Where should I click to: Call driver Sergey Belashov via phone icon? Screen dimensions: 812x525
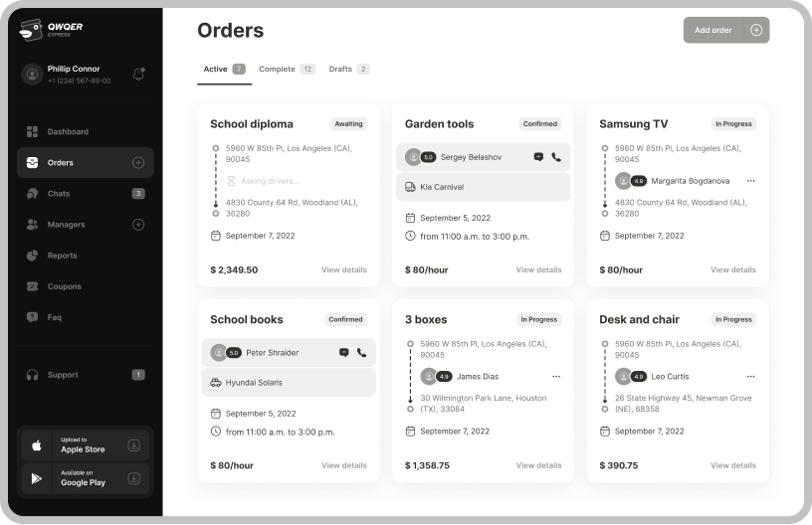(556, 157)
